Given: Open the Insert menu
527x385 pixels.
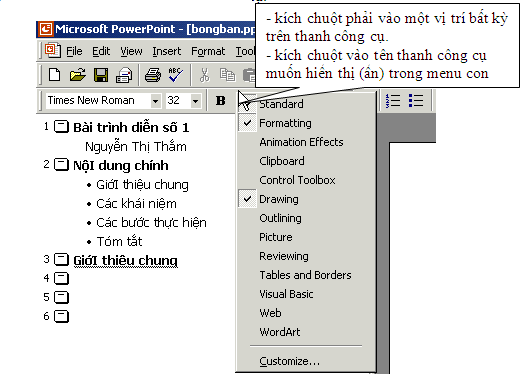Looking at the screenshot, I should [x=166, y=51].
